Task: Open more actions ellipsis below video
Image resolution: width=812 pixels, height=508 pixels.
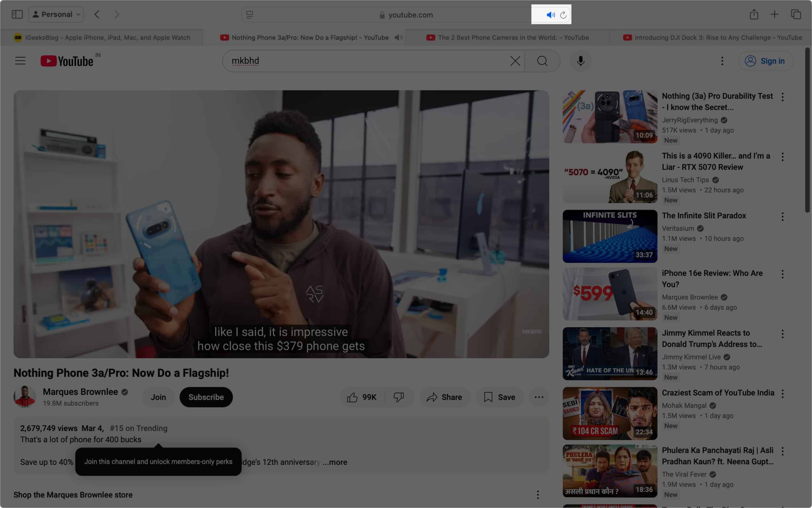Action: (539, 397)
